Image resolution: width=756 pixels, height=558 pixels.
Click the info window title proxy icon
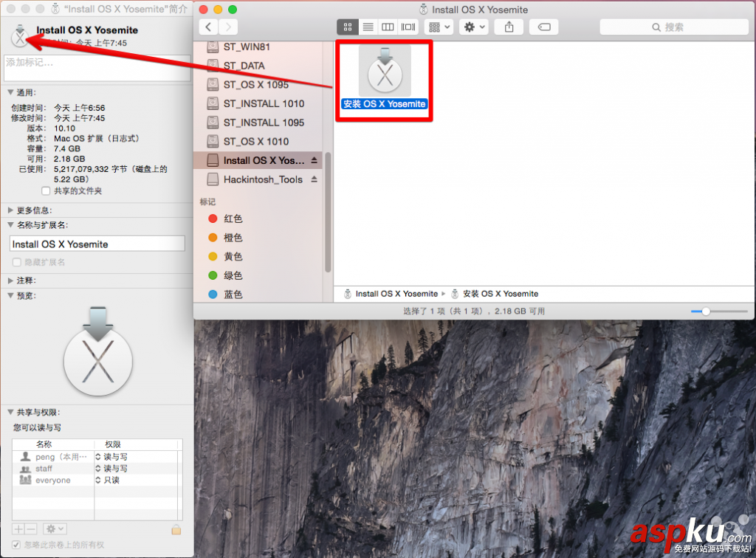point(55,9)
